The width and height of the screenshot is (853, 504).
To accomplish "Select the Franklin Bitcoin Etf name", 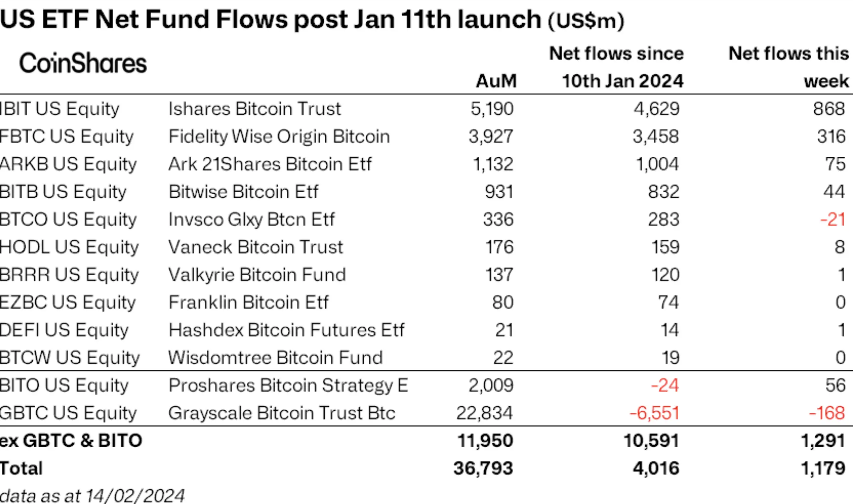I will click(249, 302).
